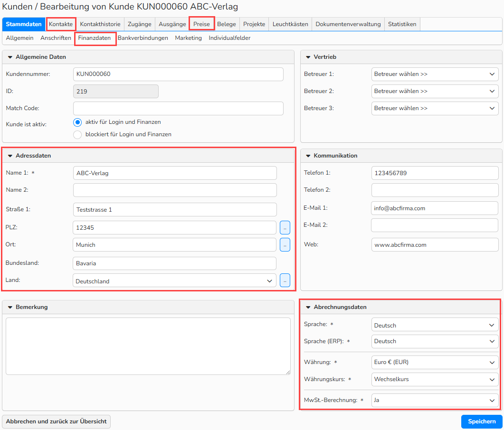Click the E-Mail 1 input field
This screenshot has height=430, width=504.
435,208
